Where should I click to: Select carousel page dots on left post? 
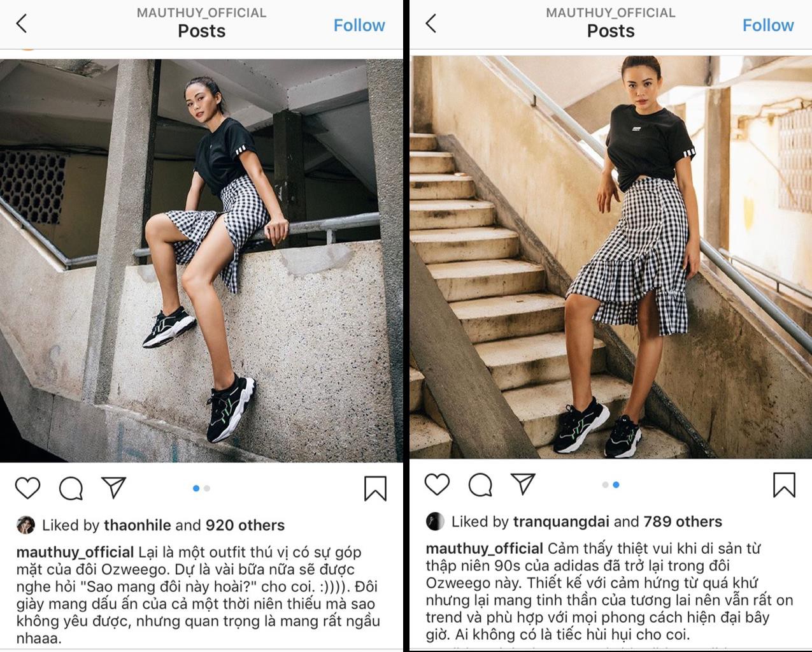[x=201, y=488]
